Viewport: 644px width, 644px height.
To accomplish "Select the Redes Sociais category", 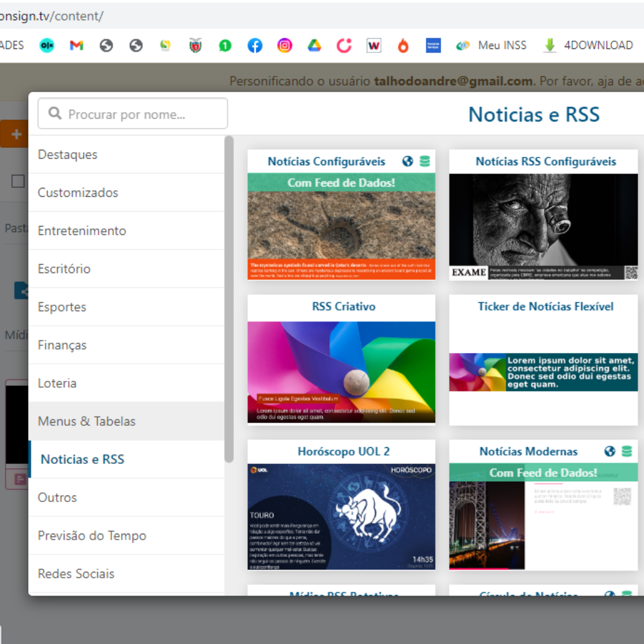I will pos(126,574).
